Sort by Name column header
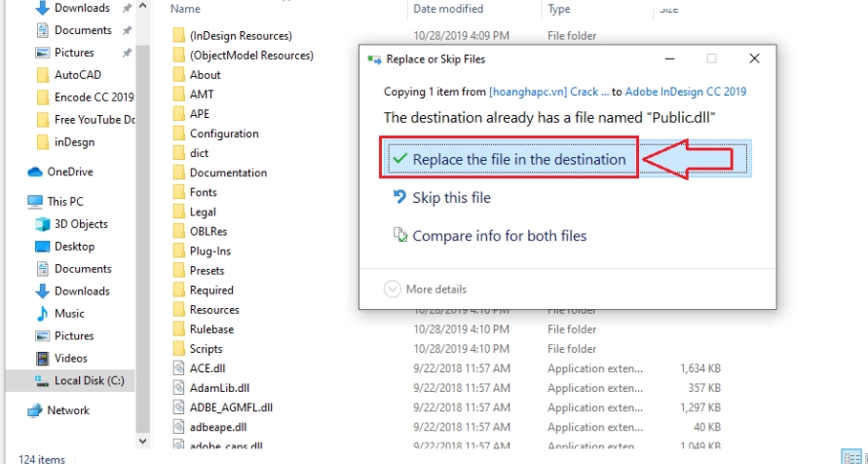 [185, 9]
